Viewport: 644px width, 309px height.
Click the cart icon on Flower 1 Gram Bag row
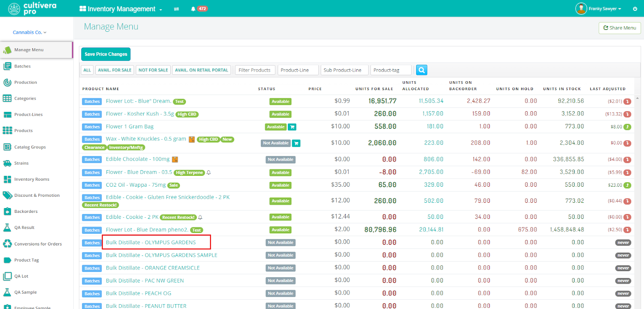293,127
